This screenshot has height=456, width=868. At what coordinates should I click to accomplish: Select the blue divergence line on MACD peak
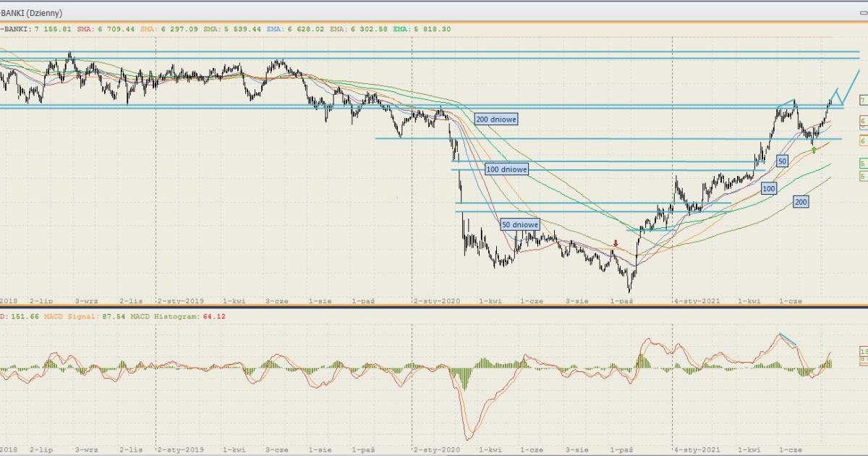point(789,339)
